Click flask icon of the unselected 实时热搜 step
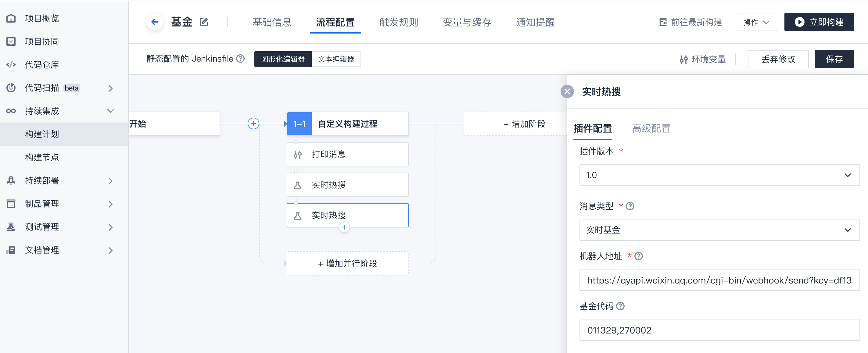 click(x=298, y=185)
